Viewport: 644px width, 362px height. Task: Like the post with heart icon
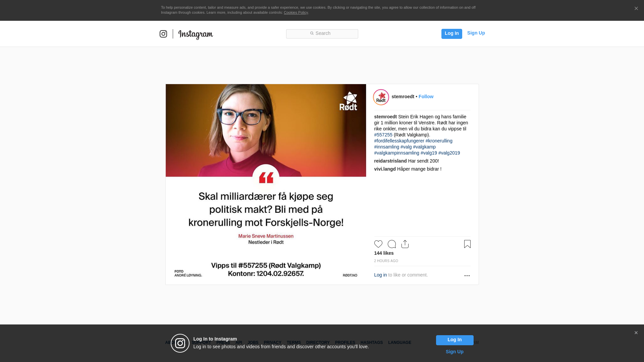point(378,244)
